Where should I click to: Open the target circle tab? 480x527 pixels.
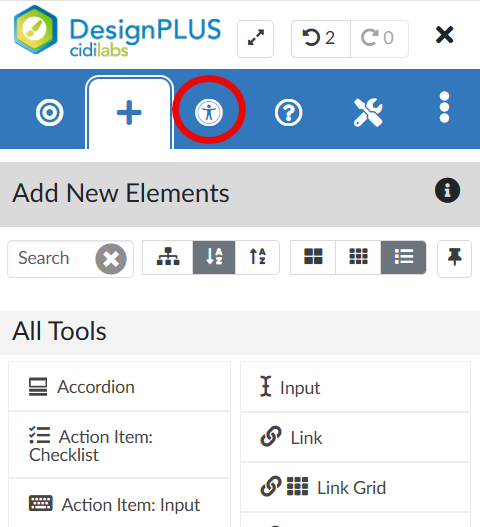pyautogui.click(x=50, y=112)
